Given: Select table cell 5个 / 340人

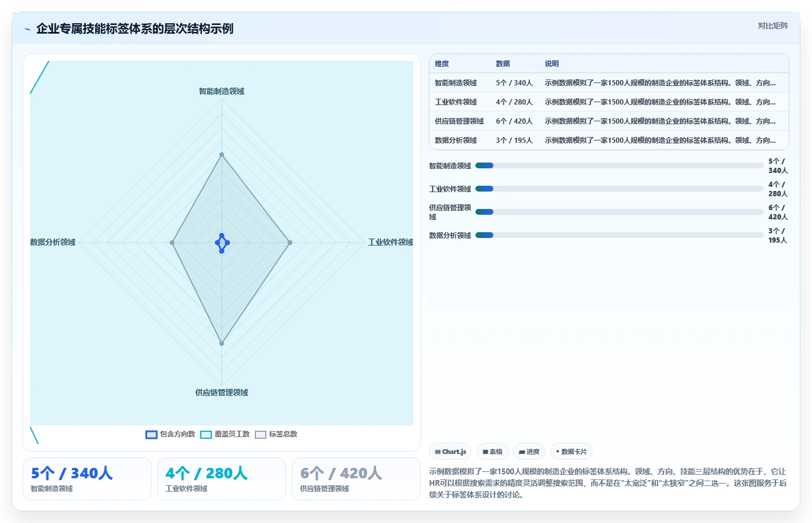Looking at the screenshot, I should point(514,83).
